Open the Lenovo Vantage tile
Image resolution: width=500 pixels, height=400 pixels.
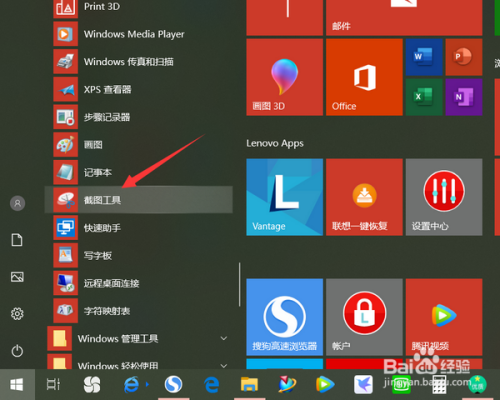284,197
